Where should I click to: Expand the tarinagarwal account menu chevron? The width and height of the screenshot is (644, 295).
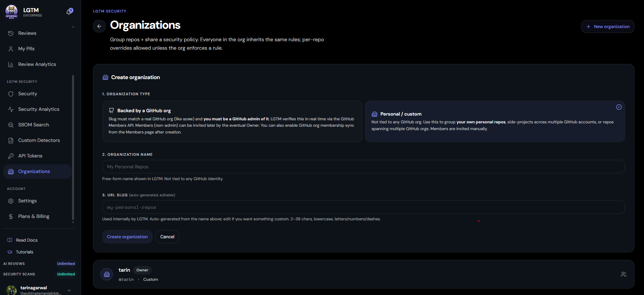[x=69, y=290]
